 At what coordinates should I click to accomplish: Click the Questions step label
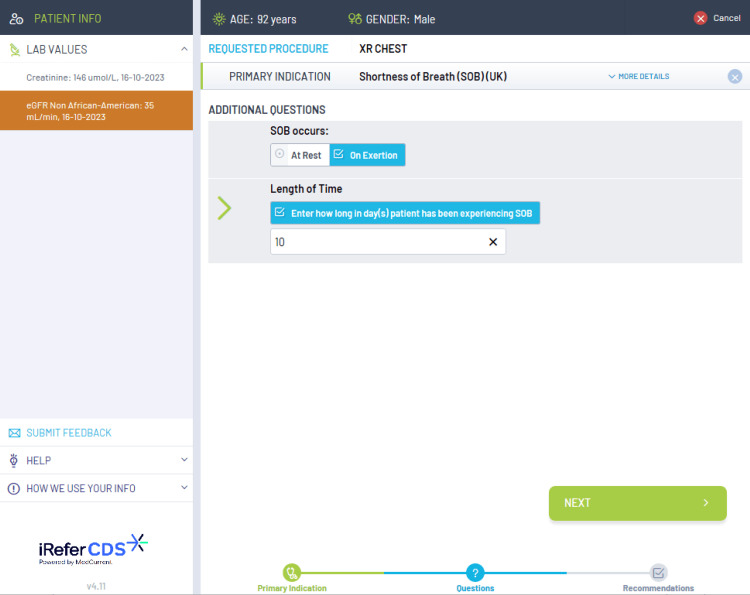tap(475, 588)
